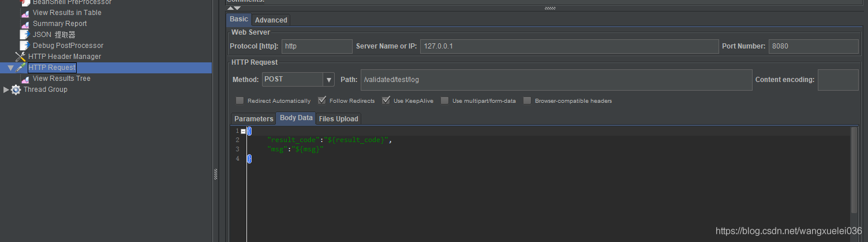Click the Summary Report listener icon
This screenshot has height=242, width=868.
(x=25, y=24)
